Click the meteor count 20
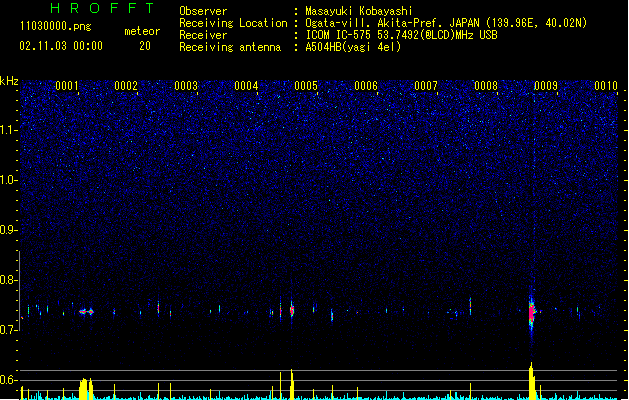 tap(145, 46)
